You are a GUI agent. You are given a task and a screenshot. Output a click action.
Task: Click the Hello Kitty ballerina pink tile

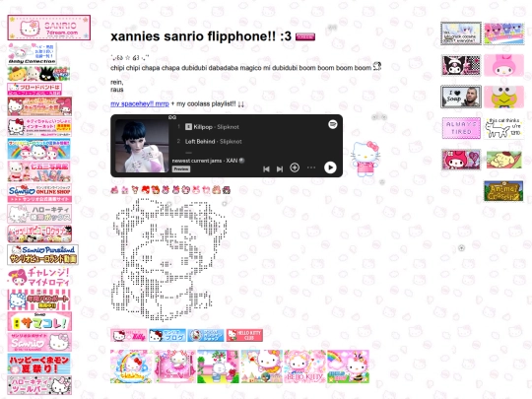point(174,366)
